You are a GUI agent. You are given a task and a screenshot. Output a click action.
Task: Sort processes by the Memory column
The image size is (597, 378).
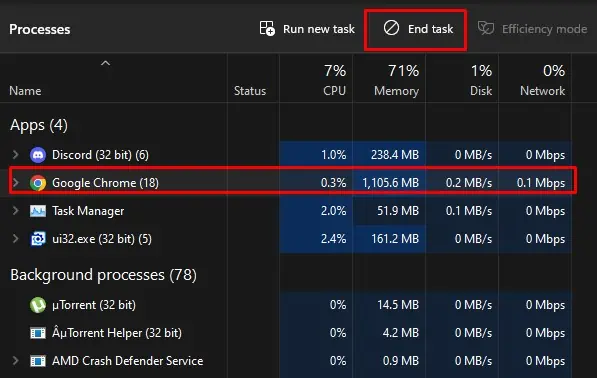389,80
